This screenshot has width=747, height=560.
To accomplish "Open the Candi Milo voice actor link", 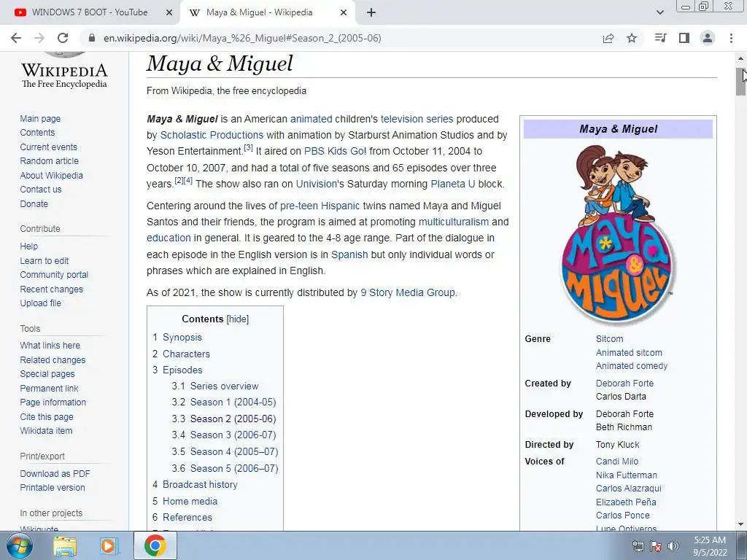I will coord(617,462).
